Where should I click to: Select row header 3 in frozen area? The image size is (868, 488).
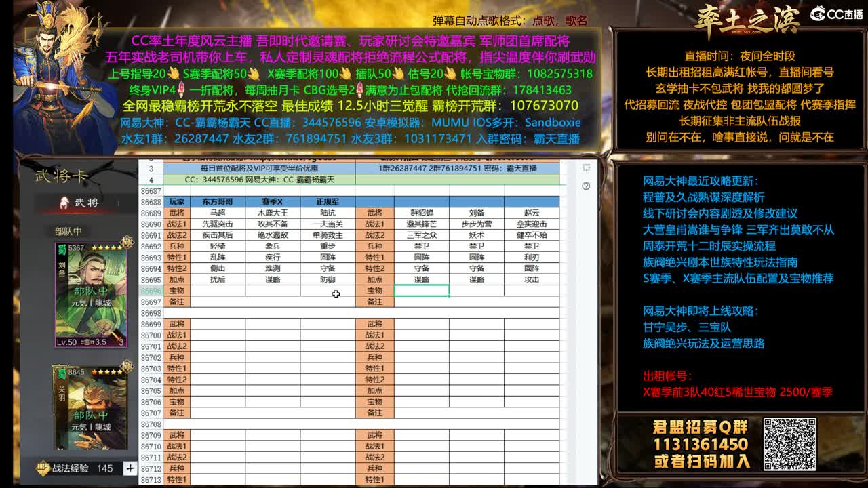pyautogui.click(x=151, y=168)
